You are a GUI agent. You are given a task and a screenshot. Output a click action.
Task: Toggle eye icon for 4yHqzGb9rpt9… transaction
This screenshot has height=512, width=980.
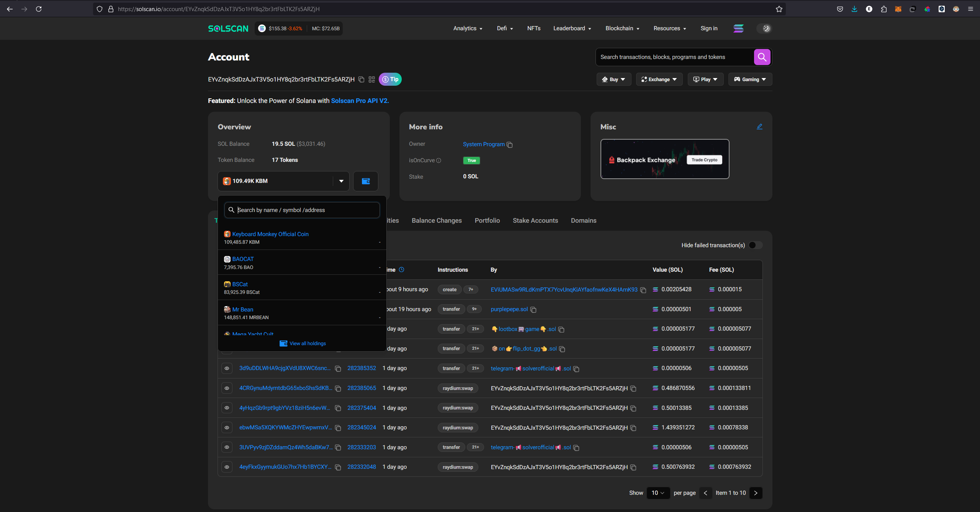tap(227, 408)
